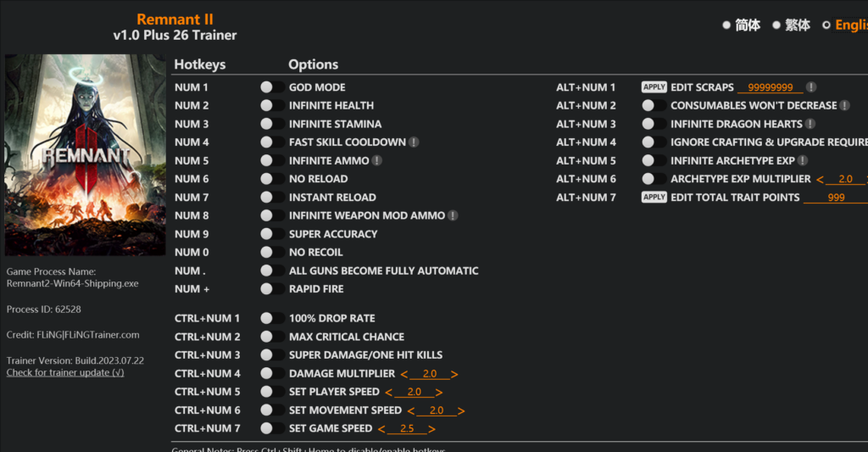Increase Set Game Speed using right arrow
Image resolution: width=868 pixels, height=452 pixels.
pos(432,429)
